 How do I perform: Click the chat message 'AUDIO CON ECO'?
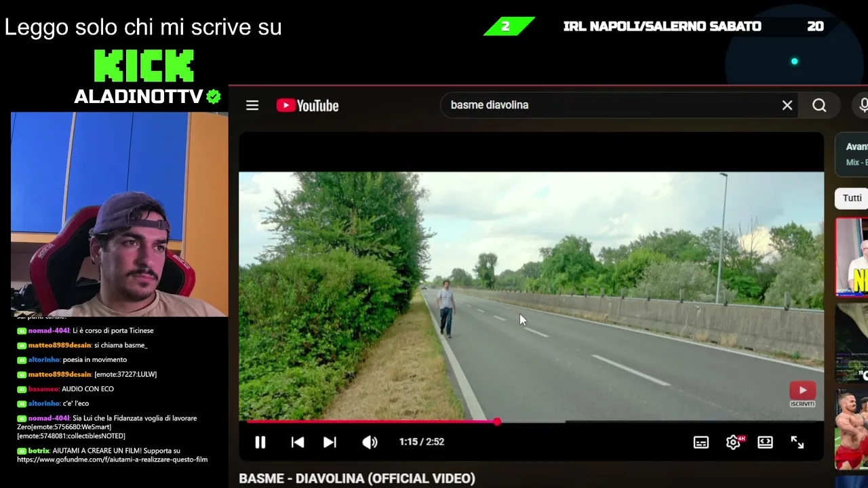pos(87,389)
